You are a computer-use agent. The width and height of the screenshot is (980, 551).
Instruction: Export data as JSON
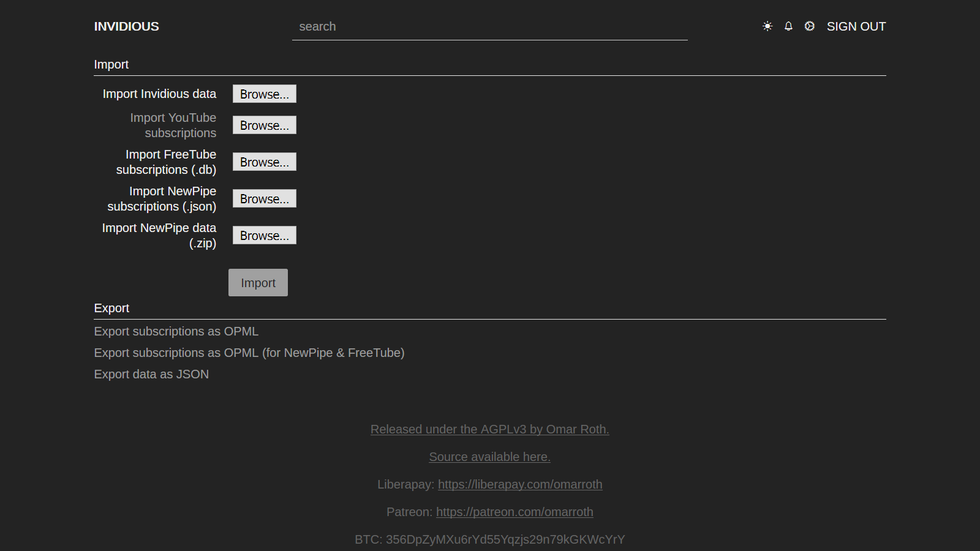point(151,374)
